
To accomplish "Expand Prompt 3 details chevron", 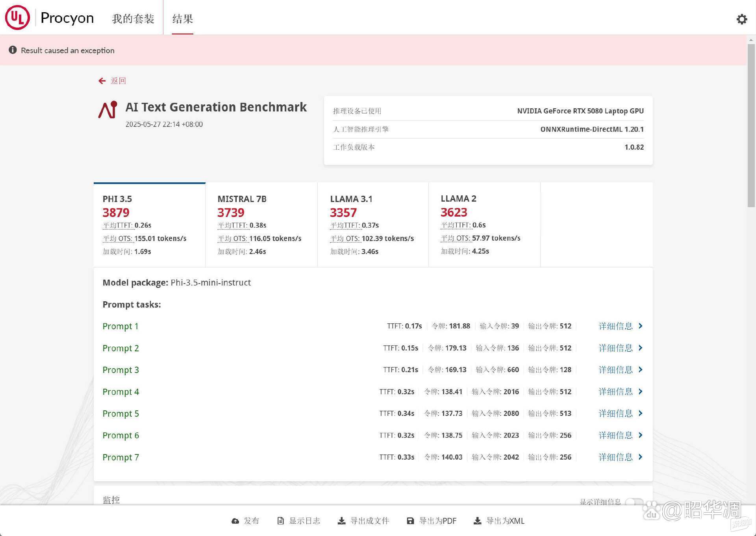I will point(641,369).
